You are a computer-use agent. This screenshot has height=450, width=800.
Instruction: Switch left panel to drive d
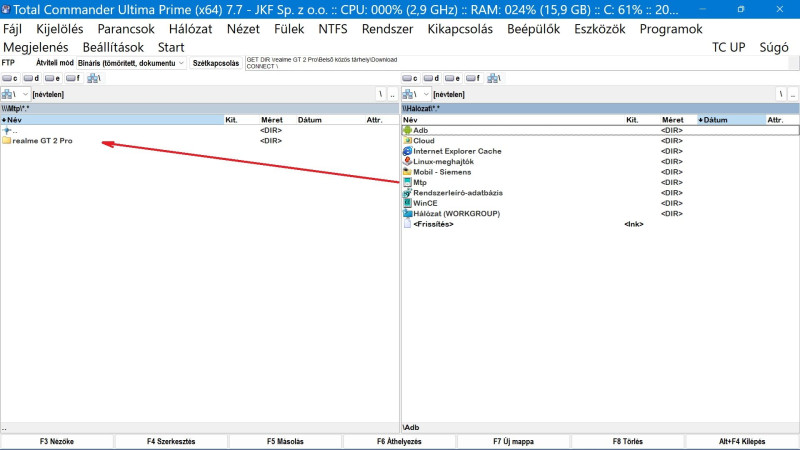(32, 78)
